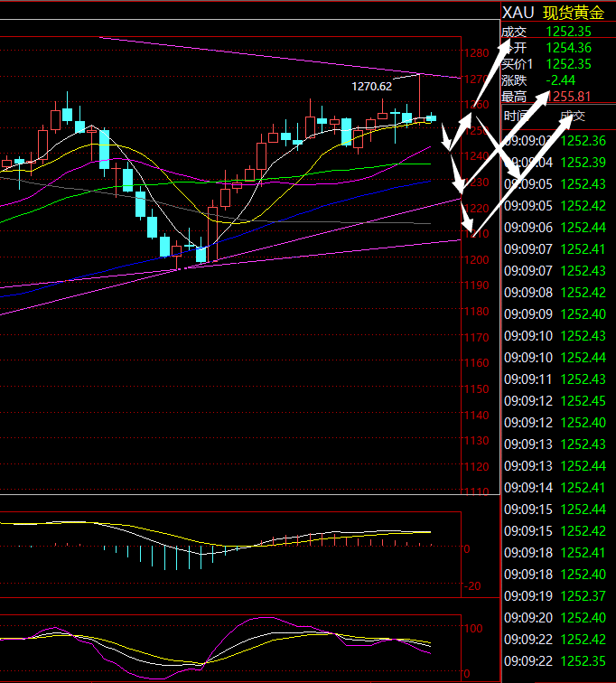Select the tick row at 09:09:11
Viewport: 616px width, 683px height.
(557, 379)
